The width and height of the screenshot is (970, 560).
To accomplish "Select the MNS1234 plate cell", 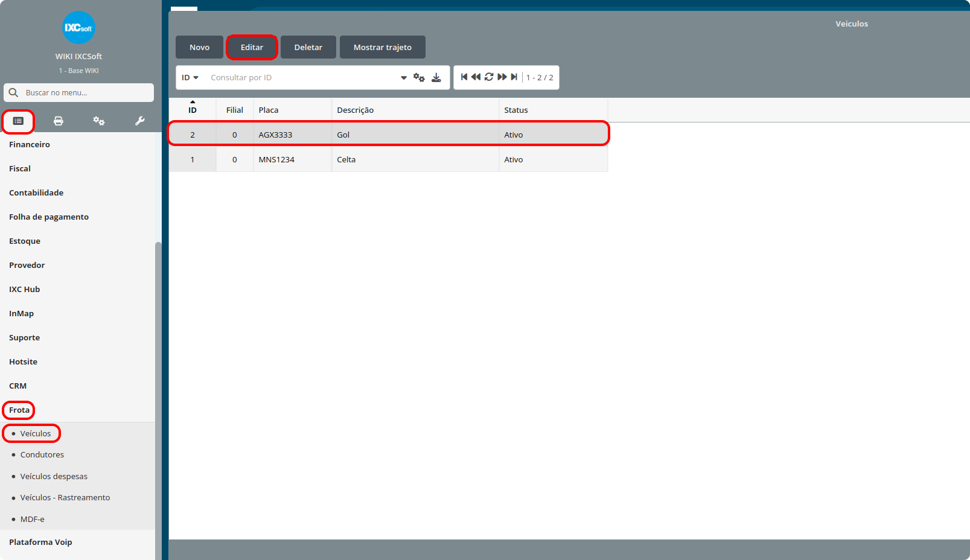I will point(293,159).
